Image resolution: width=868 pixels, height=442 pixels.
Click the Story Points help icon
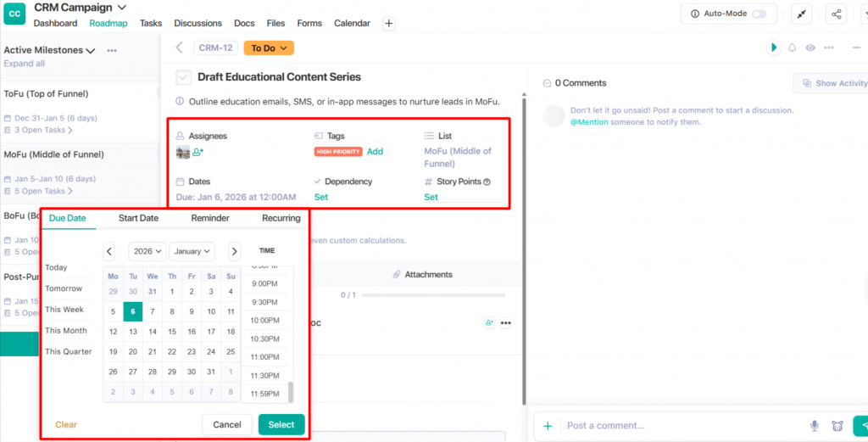(487, 182)
